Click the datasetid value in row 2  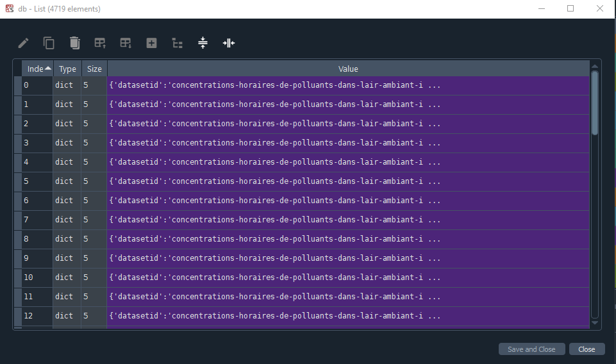(348, 124)
